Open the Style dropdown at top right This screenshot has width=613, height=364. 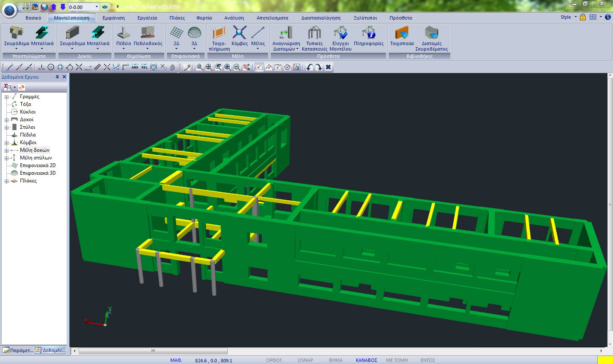click(x=569, y=17)
